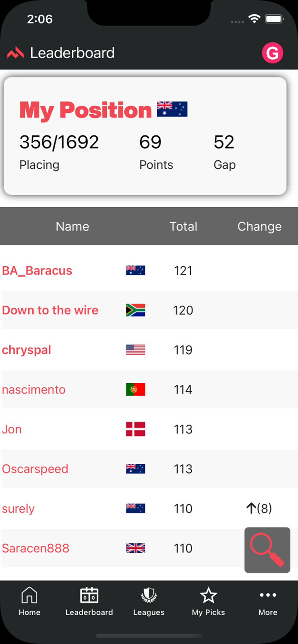
Task: Click the Denmark flag beside Jon
Action: click(135, 429)
